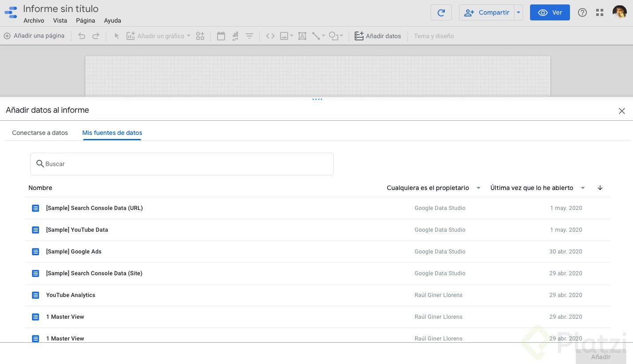The image size is (633, 364).
Task: Click the date range calendar icon
Action: [221, 36]
